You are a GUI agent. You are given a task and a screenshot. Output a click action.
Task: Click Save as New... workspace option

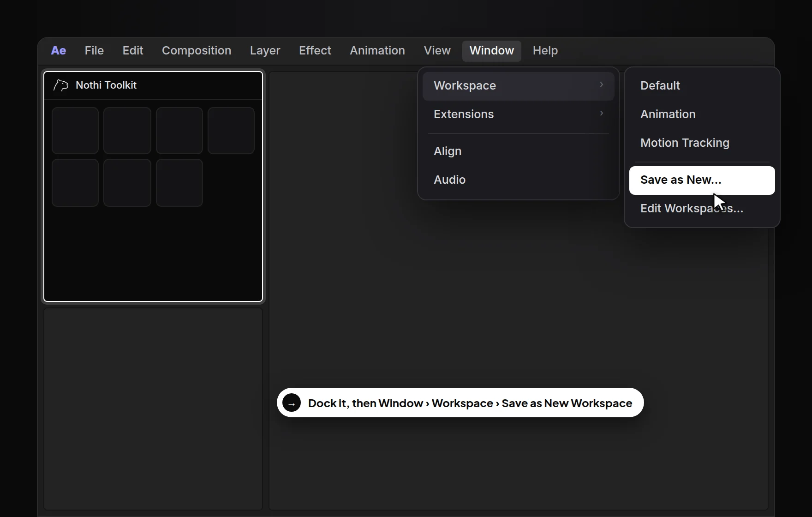click(702, 180)
